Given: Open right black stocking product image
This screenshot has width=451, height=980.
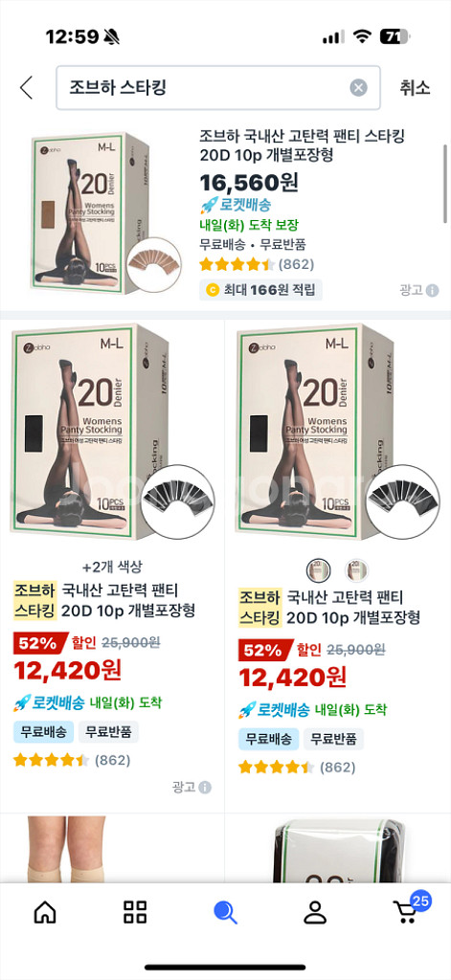Looking at the screenshot, I should point(338,433).
